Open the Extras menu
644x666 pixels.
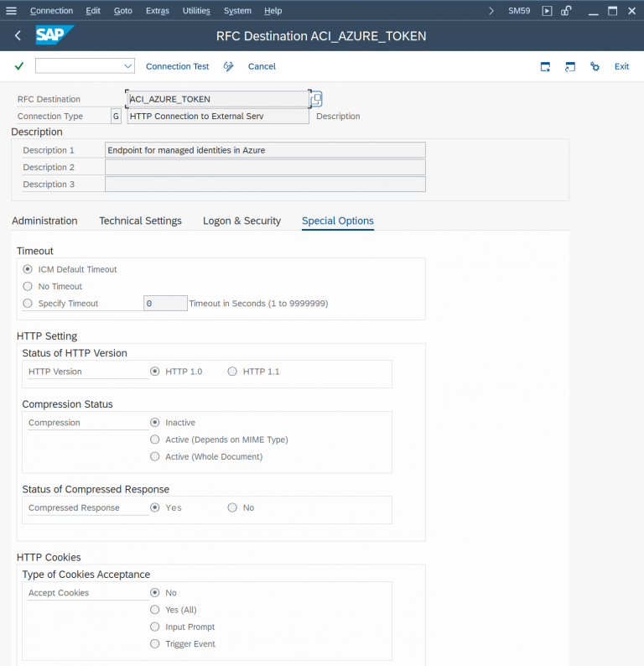158,11
